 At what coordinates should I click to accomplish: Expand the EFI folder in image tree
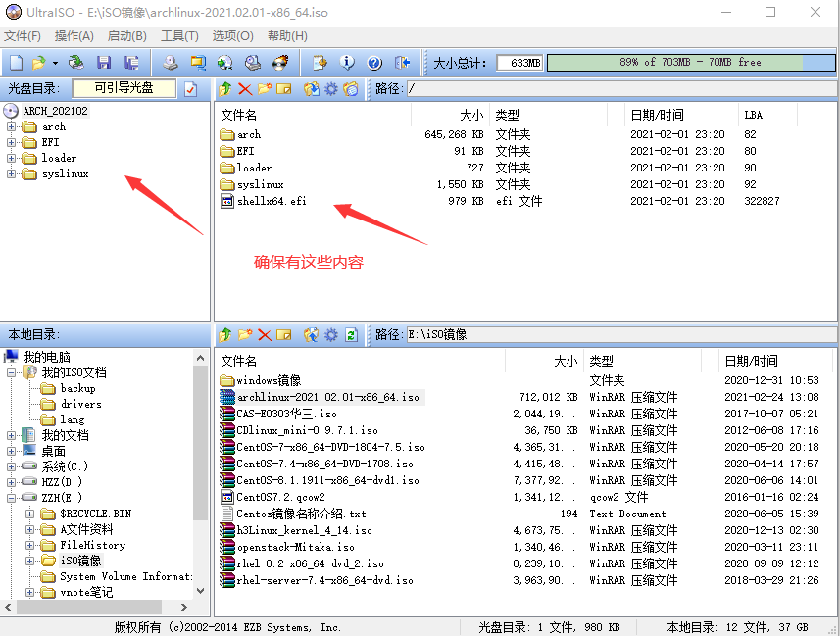11,142
